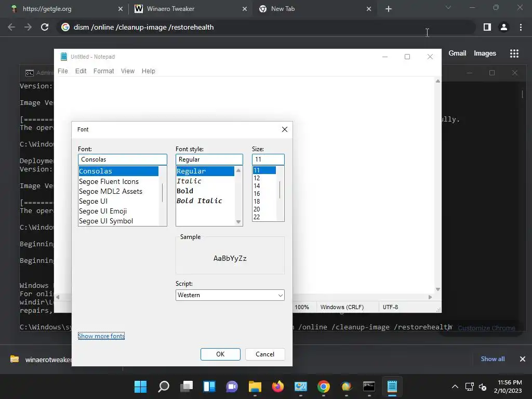Select font size 14
The image size is (532, 399).
point(264,186)
